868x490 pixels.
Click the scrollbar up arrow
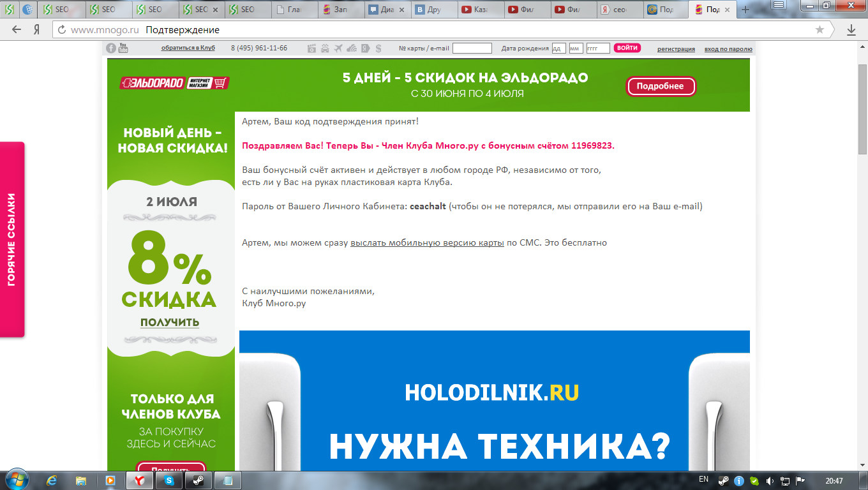[862, 46]
